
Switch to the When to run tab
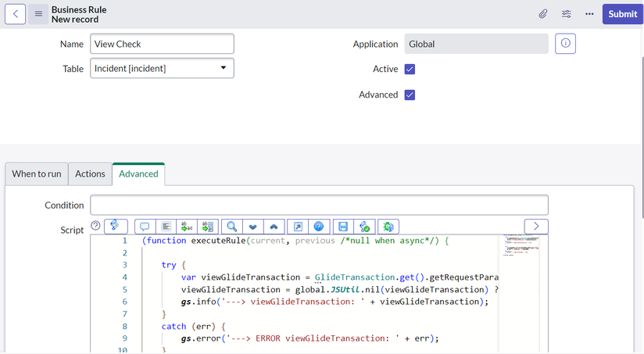[37, 173]
